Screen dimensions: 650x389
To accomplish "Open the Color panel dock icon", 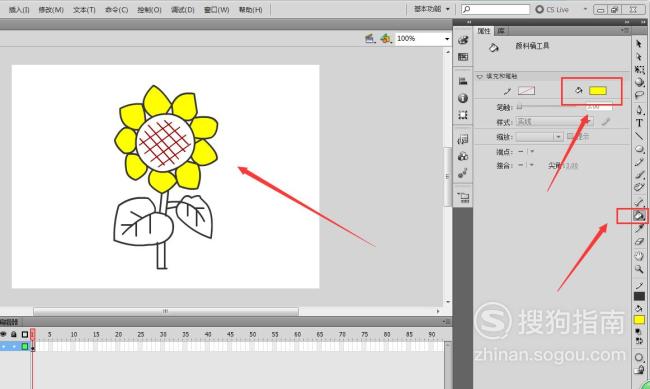I will point(463,40).
